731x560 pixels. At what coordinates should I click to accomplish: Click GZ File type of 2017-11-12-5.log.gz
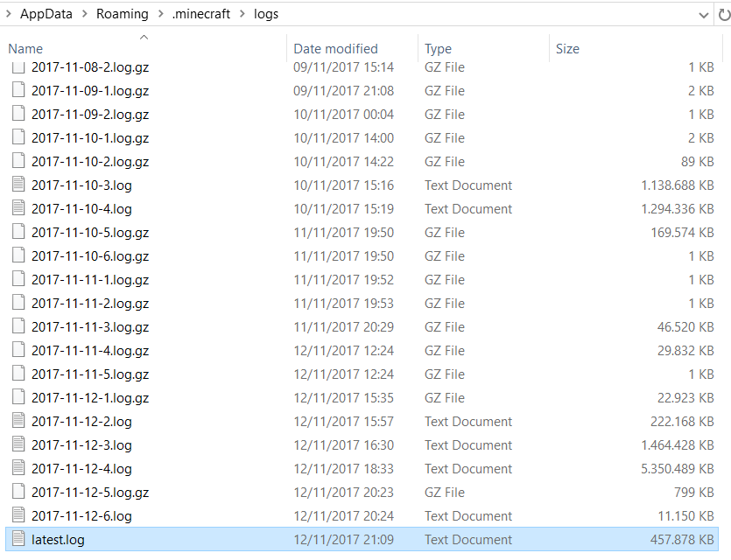(444, 493)
